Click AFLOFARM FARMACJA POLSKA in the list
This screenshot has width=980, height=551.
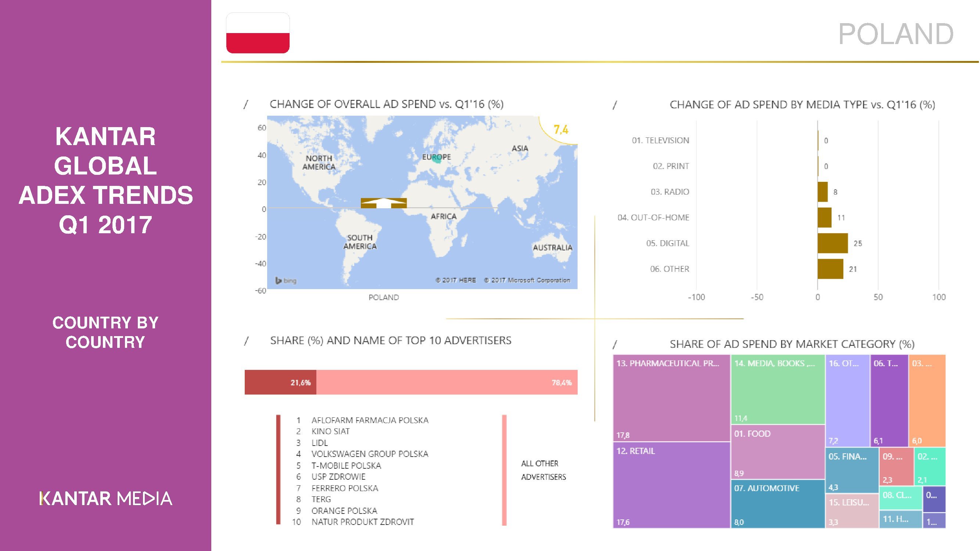[370, 420]
